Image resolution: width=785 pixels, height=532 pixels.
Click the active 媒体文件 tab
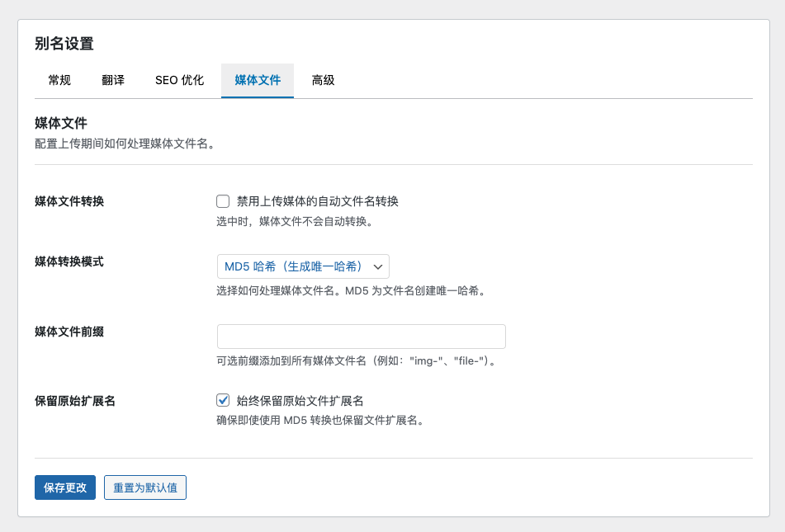258,81
